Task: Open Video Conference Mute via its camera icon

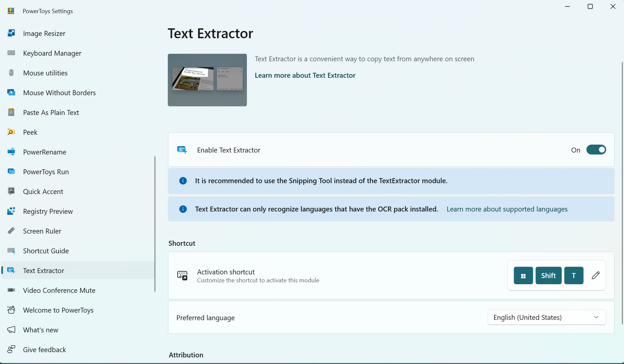Action: (x=11, y=290)
